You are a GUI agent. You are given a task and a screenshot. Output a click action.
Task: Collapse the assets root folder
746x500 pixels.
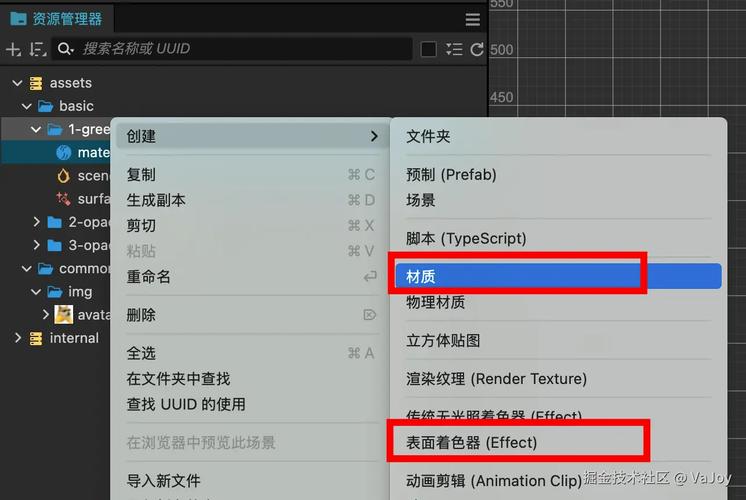pos(17,83)
